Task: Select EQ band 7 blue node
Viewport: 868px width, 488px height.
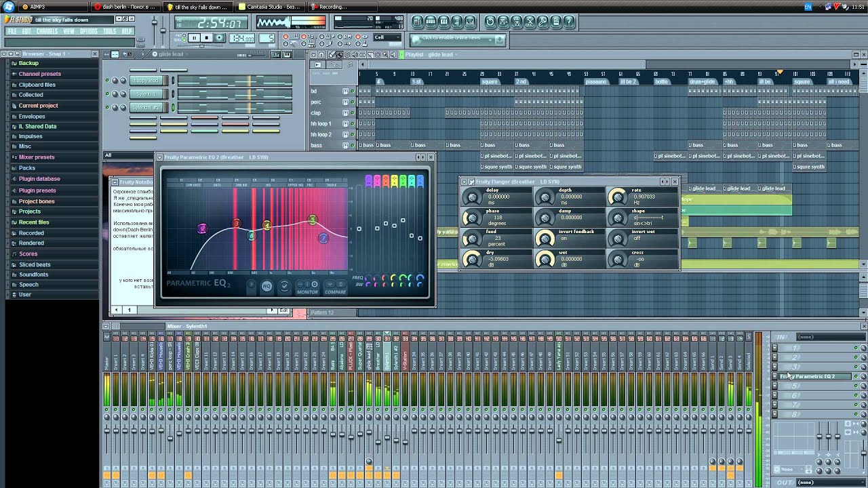Action: tap(323, 238)
